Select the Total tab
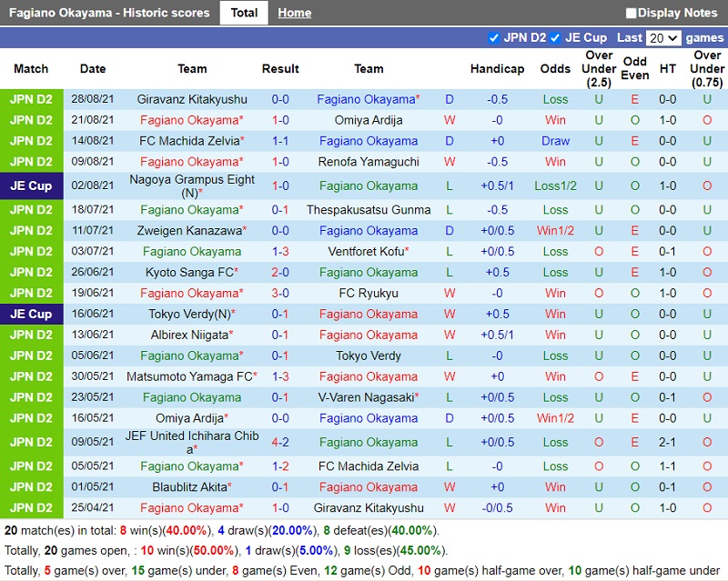 click(x=244, y=13)
